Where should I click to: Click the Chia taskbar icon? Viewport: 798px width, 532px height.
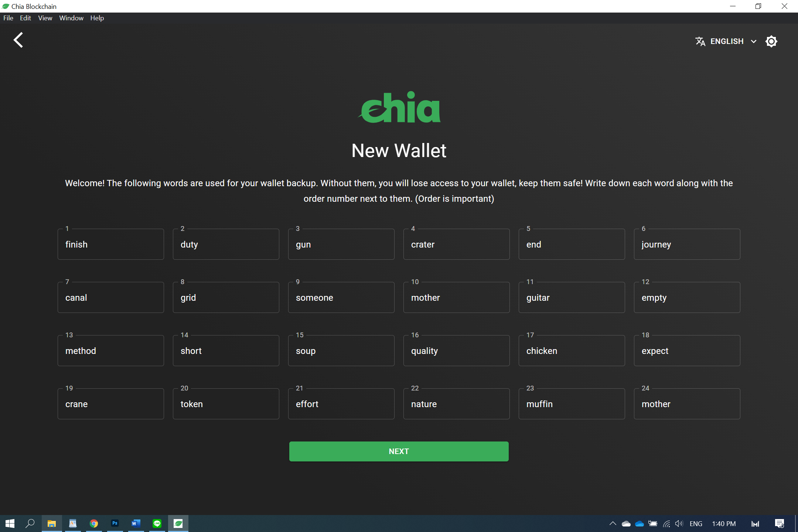click(178, 524)
